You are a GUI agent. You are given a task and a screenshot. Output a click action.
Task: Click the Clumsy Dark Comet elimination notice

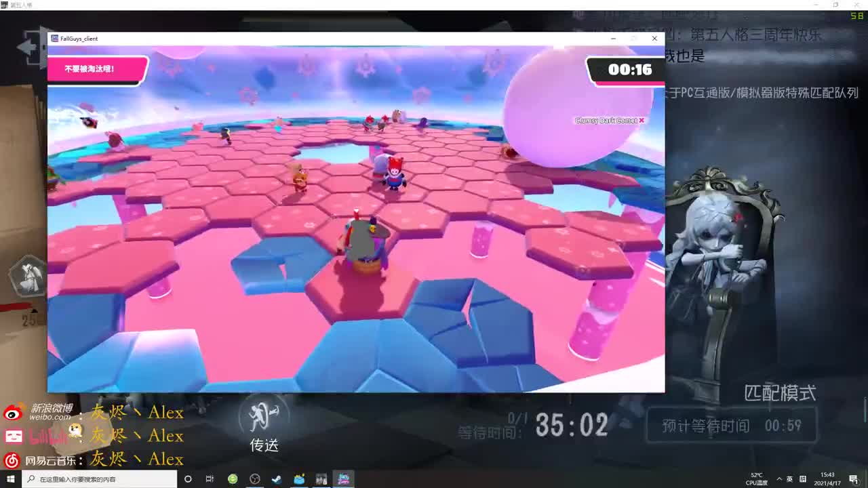610,121
